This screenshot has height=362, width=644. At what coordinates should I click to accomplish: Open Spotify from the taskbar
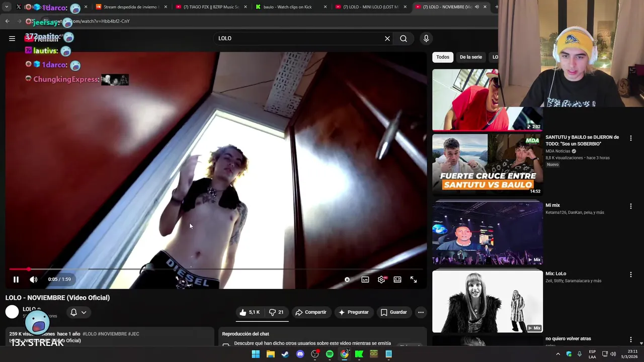click(x=330, y=354)
